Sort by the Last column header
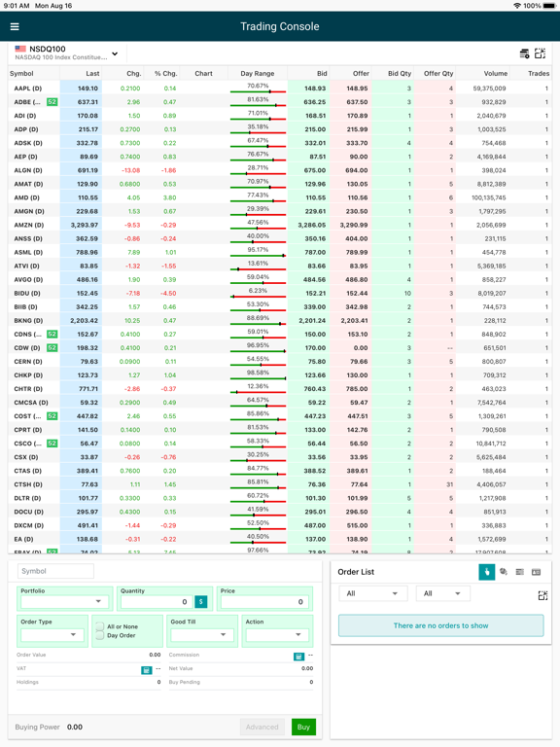Image resolution: width=560 pixels, height=747 pixels. (93, 73)
